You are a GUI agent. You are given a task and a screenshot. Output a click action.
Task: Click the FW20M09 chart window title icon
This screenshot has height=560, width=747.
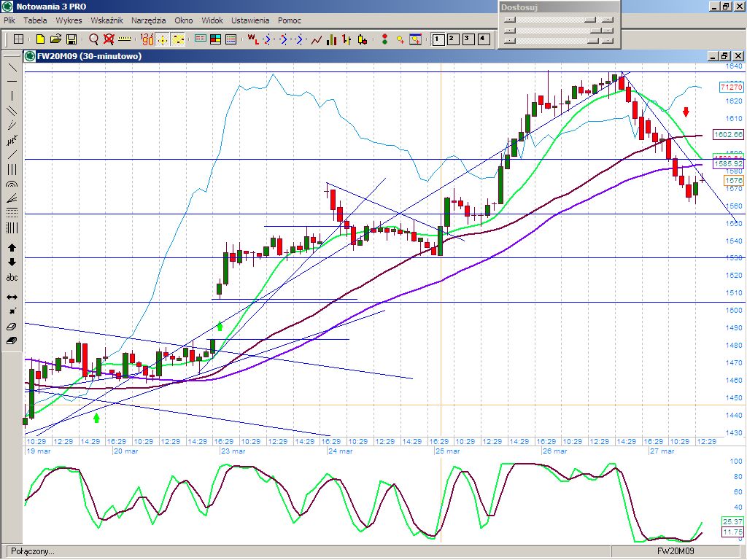30,56
